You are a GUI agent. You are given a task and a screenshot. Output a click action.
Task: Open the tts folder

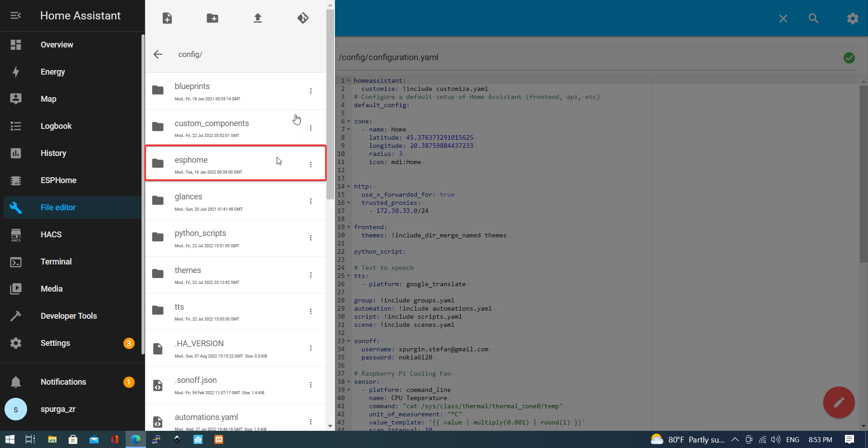tap(235, 311)
